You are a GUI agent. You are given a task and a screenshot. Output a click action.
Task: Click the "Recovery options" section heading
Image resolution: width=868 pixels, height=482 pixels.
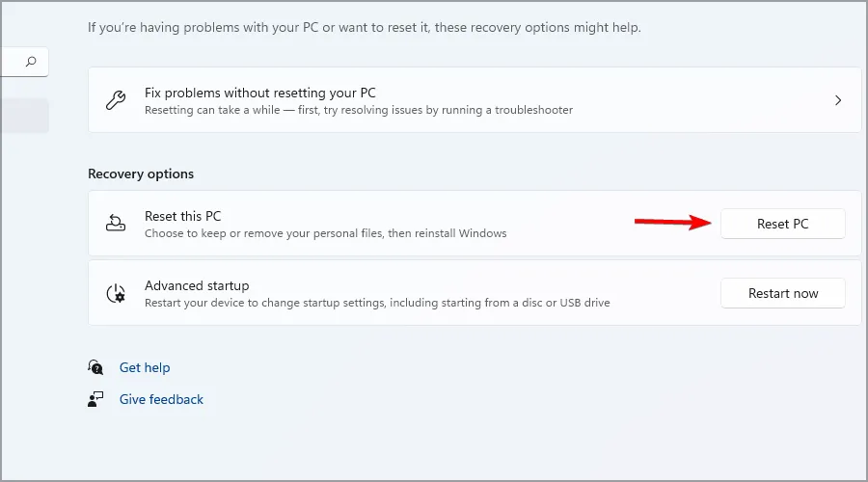141,174
